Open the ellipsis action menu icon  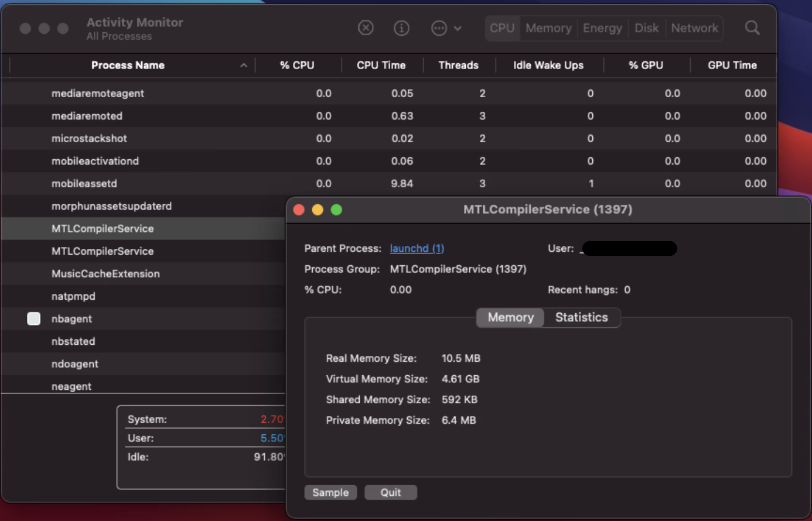coord(439,28)
